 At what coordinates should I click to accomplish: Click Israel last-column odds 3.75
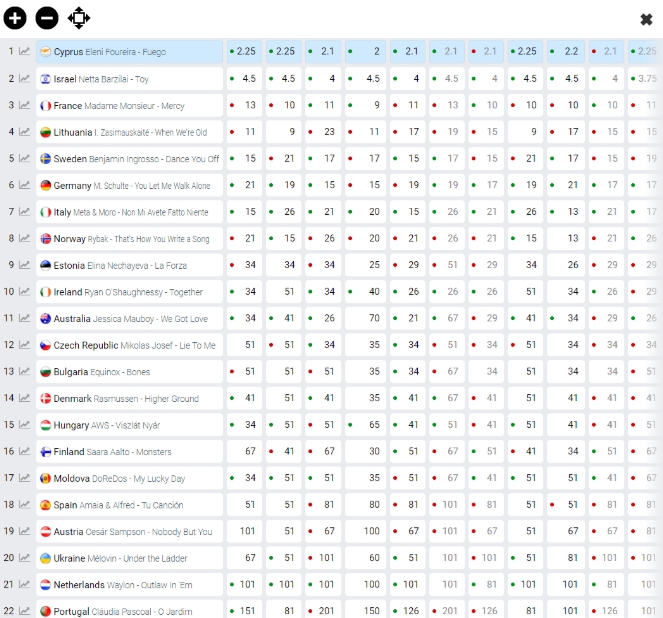[645, 79]
